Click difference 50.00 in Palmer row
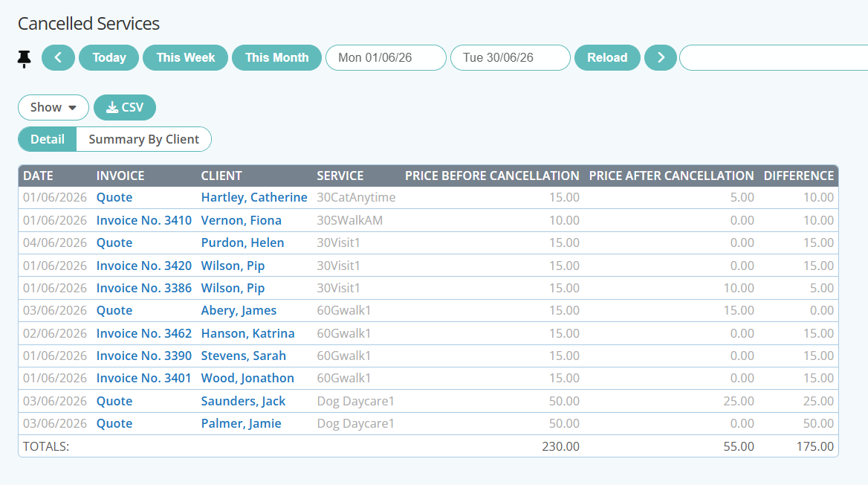Image resolution: width=868 pixels, height=485 pixels. coord(819,423)
